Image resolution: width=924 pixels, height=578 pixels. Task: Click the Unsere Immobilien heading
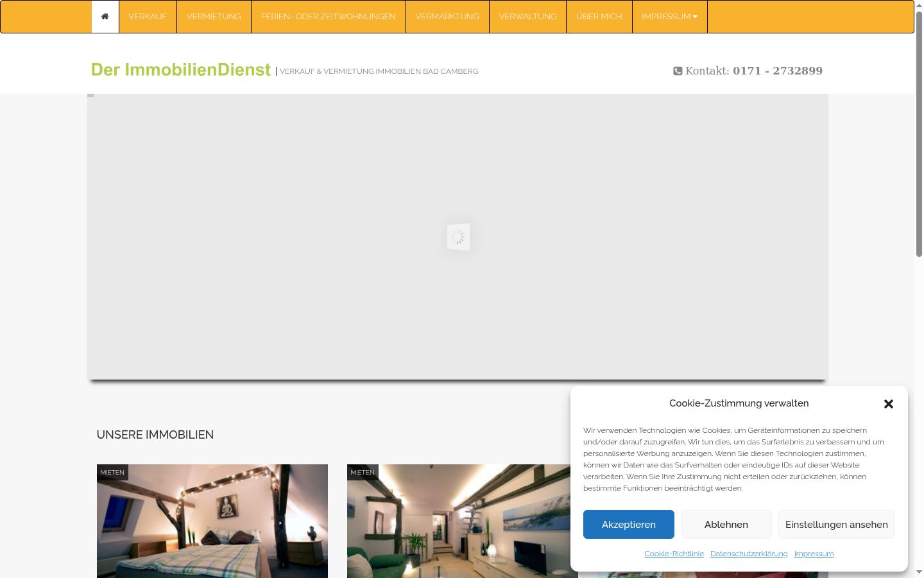[155, 435]
